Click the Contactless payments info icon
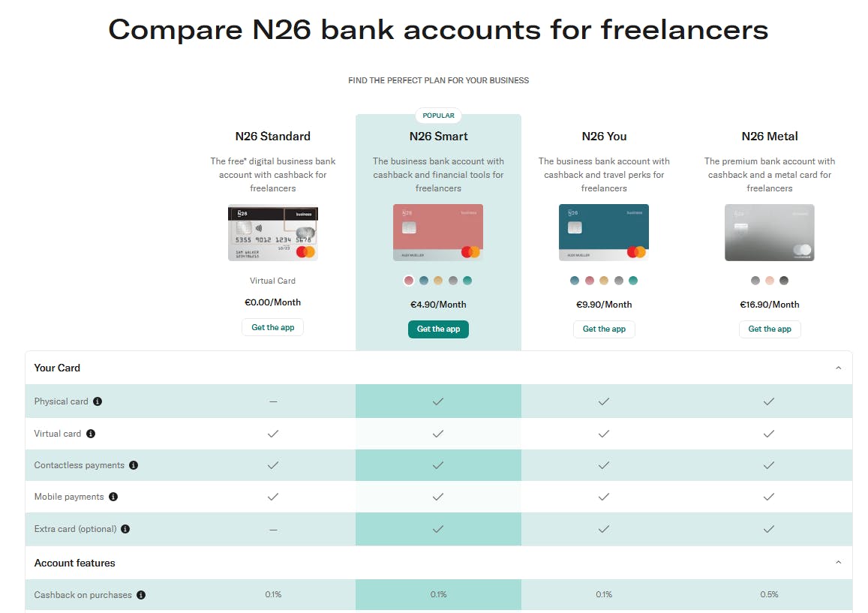 tap(134, 465)
